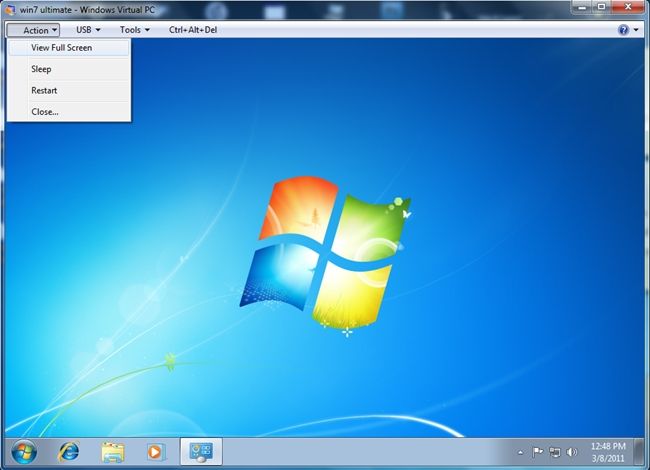Open the USB menu dropdown
The width and height of the screenshot is (650, 470).
click(88, 30)
